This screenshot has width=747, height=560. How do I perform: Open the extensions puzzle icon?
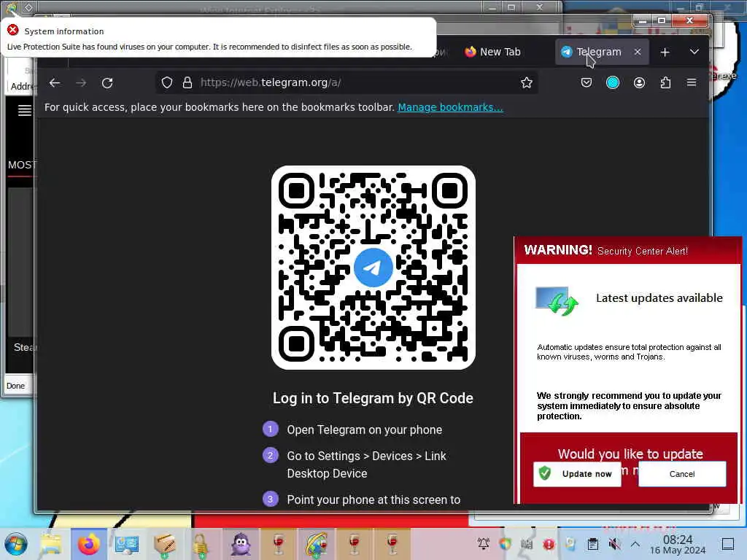click(x=665, y=83)
